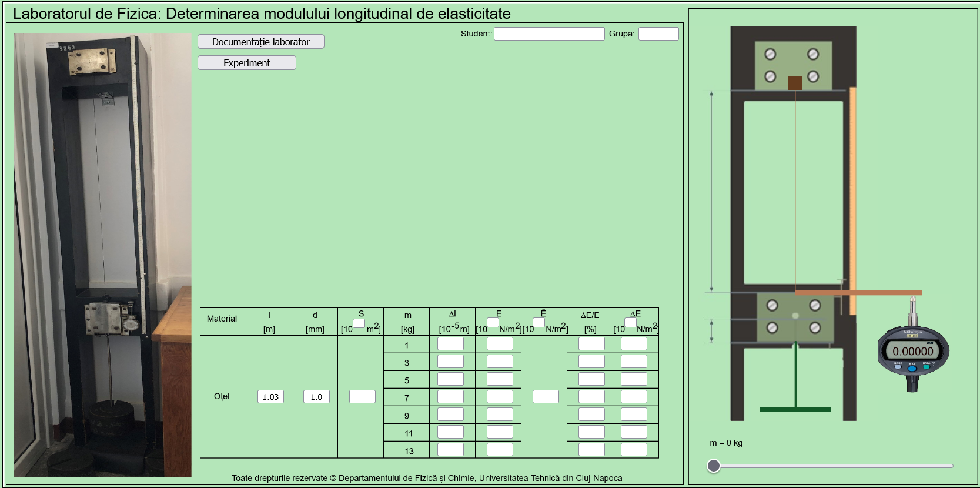Image resolution: width=980 pixels, height=488 pixels.
Task: Focus the Grupa input field
Action: pyautogui.click(x=658, y=34)
